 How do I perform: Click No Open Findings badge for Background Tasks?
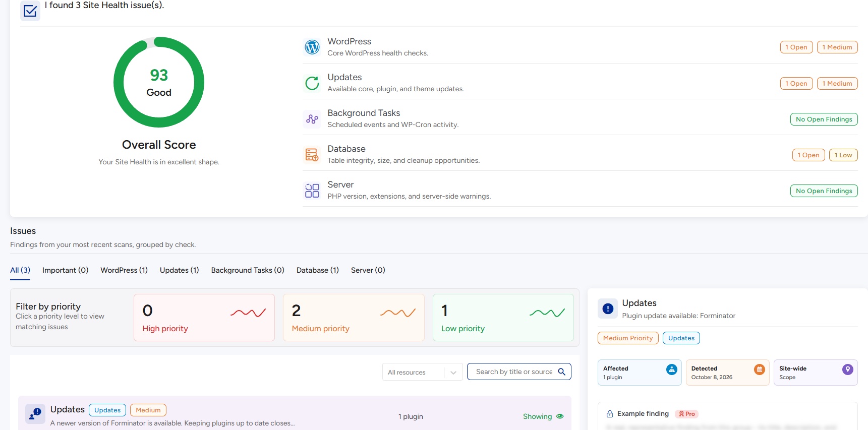824,119
